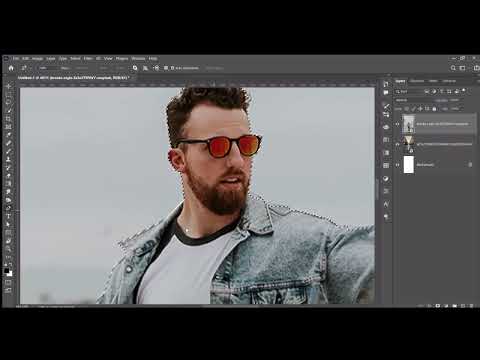Swap foreground and background colors icon
The image size is (480, 360).
[x=11, y=265]
